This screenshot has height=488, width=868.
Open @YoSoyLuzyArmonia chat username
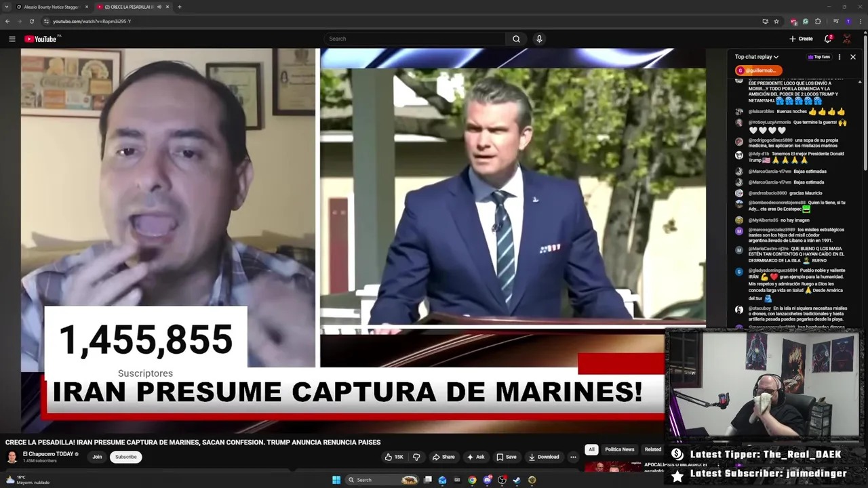tap(769, 123)
